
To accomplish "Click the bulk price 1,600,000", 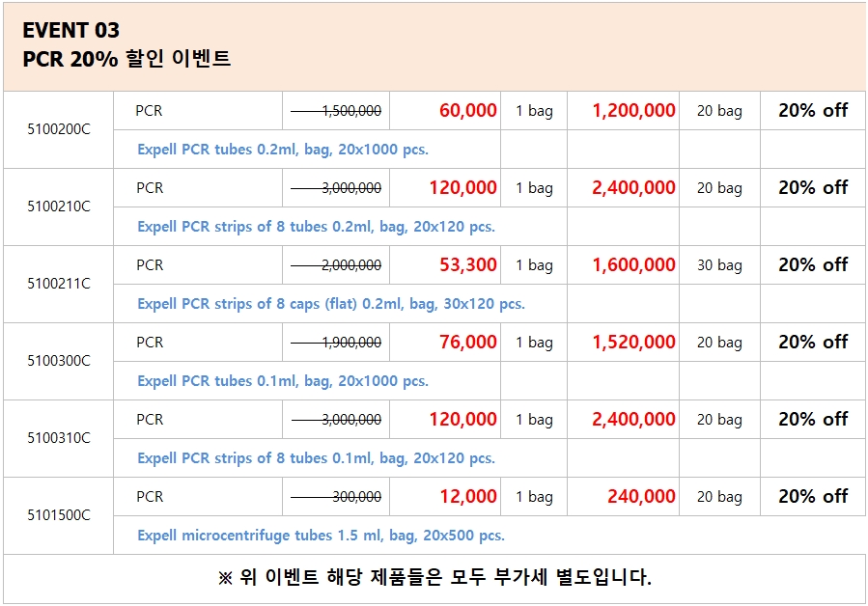I will click(633, 265).
